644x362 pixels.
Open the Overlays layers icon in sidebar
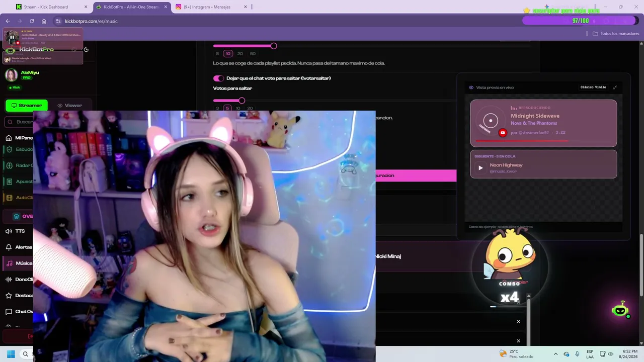click(x=16, y=216)
